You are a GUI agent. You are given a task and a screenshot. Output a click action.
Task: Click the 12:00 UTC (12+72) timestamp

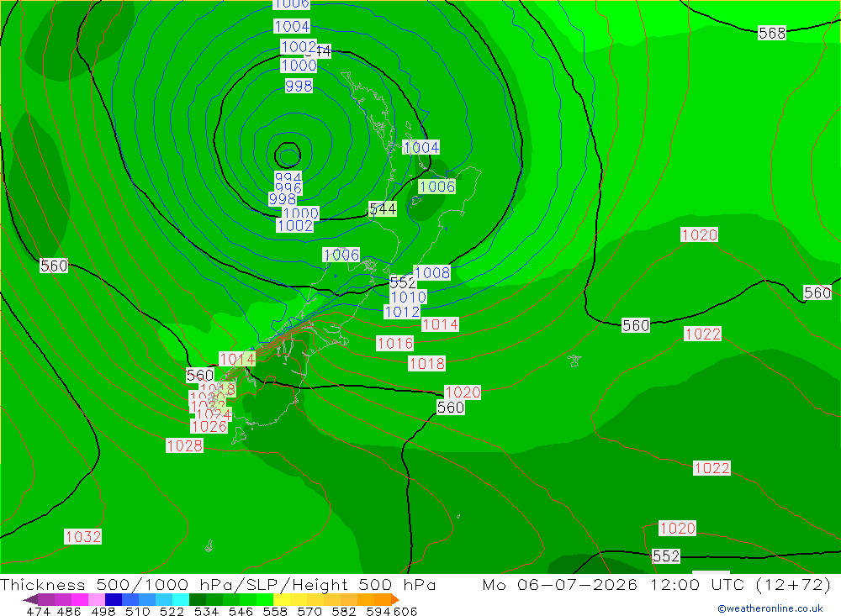741,584
